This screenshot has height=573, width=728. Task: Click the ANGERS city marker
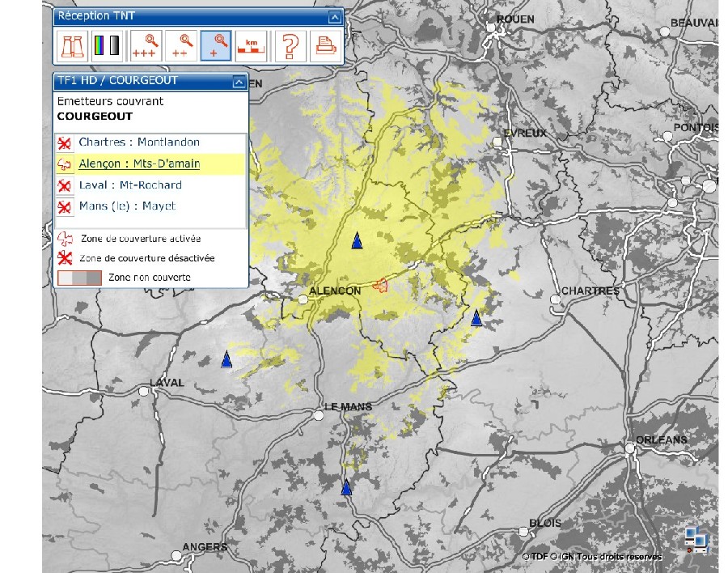coord(176,555)
